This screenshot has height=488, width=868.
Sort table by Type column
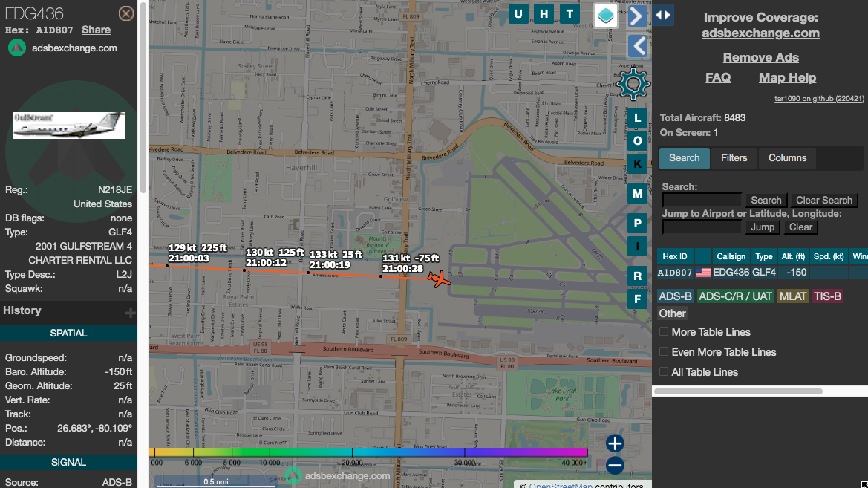[x=764, y=256]
